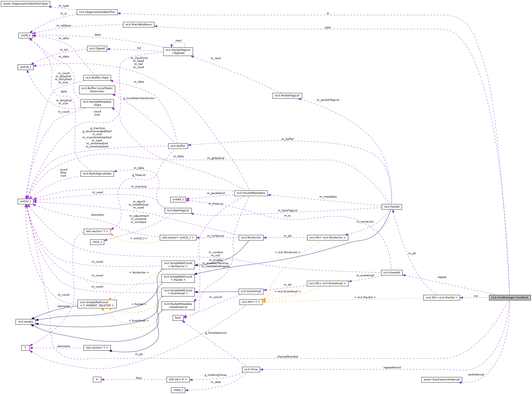Open the ns3::NixVector node
The image size is (532, 394).
(x=251, y=238)
